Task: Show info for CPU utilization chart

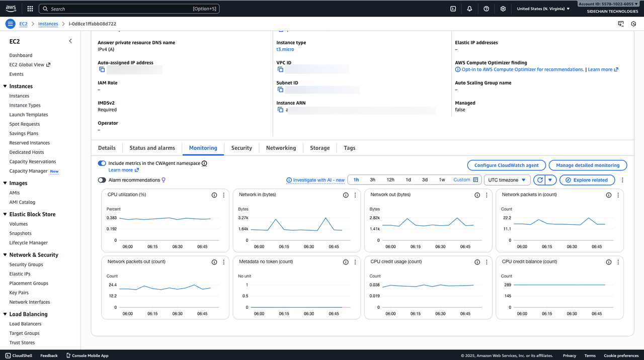Action: [214, 195]
